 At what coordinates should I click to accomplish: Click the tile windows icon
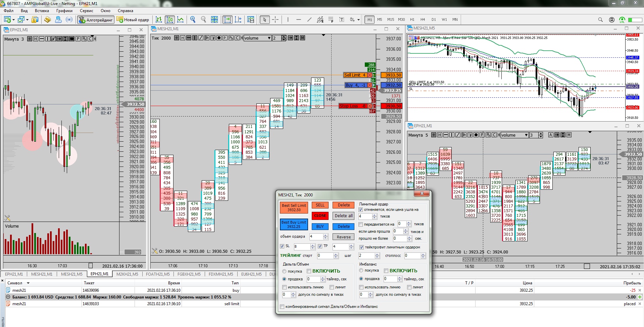[x=214, y=20]
